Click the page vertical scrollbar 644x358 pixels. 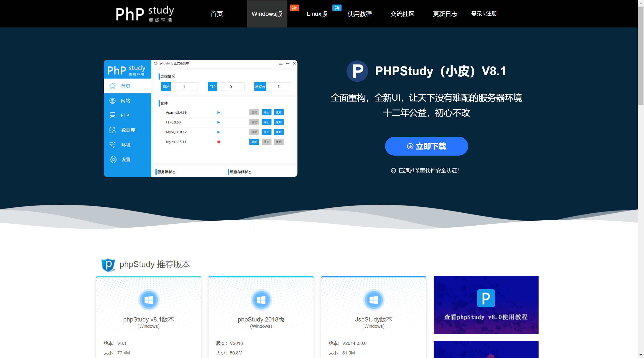641,55
